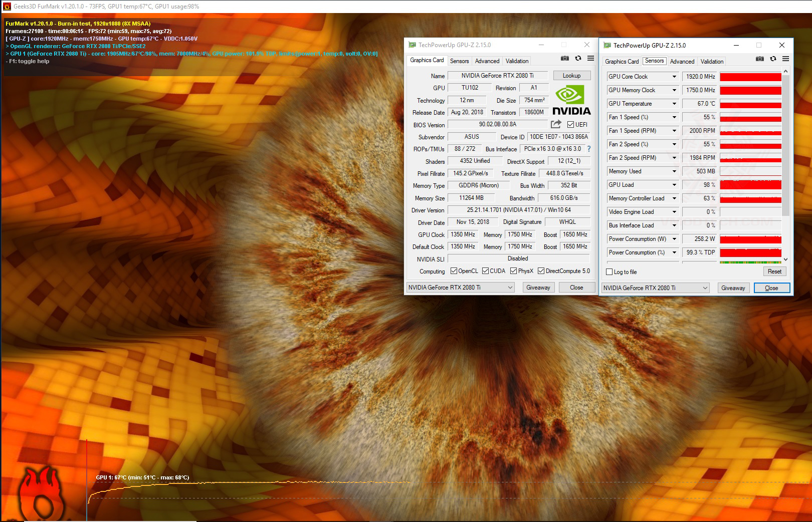Viewport: 812px width, 522px height.
Task: Click the BIOS export share icon
Action: point(556,124)
